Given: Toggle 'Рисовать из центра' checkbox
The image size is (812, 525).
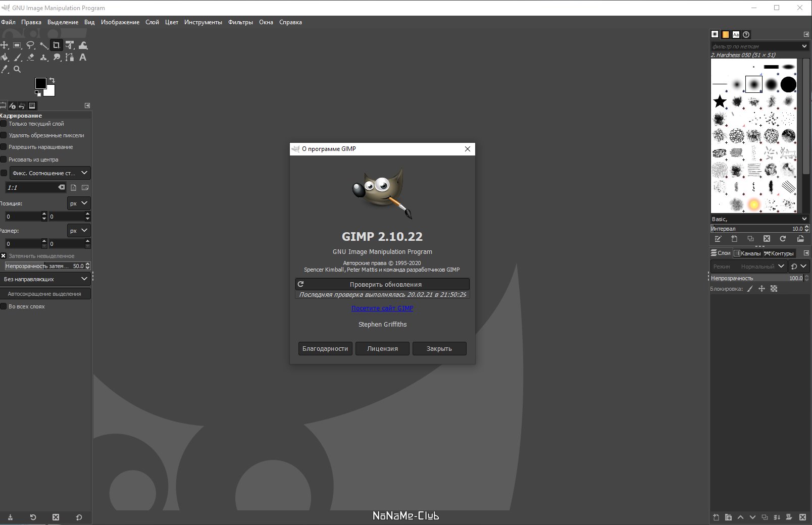Looking at the screenshot, I should (4, 160).
